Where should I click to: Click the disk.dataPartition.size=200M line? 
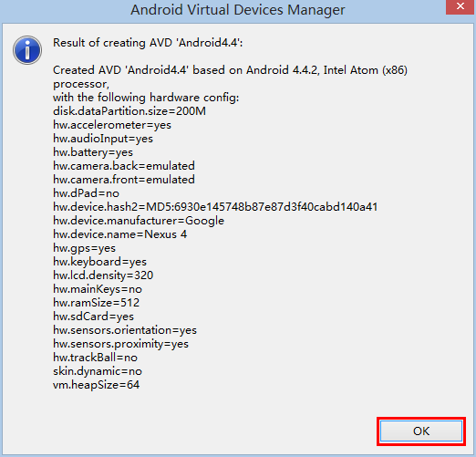tap(129, 111)
